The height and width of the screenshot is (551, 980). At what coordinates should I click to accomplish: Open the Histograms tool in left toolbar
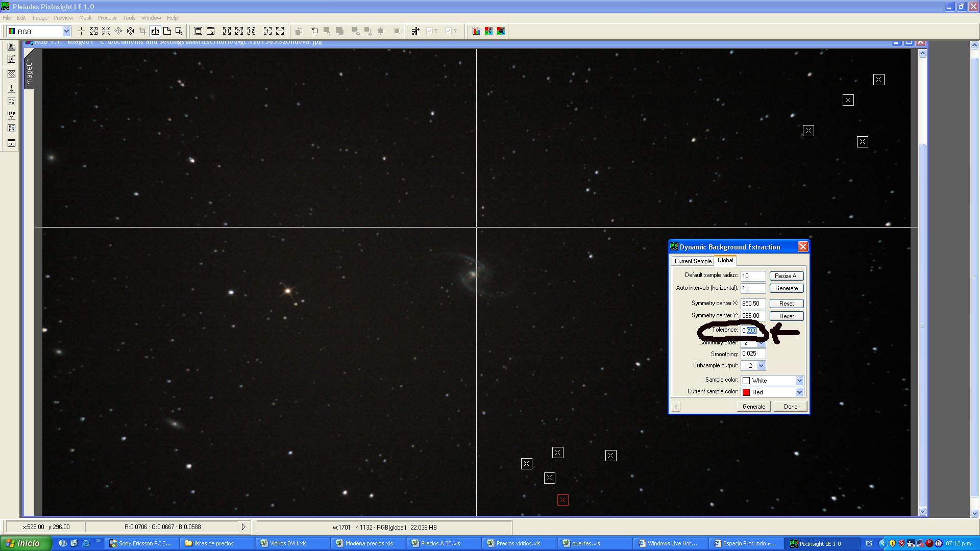coord(11,46)
